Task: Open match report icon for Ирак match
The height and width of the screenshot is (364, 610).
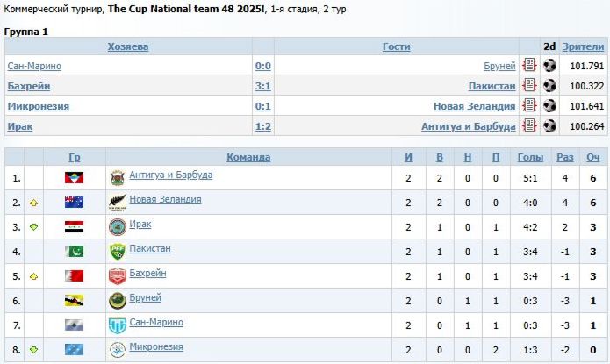Action: pyautogui.click(x=529, y=126)
